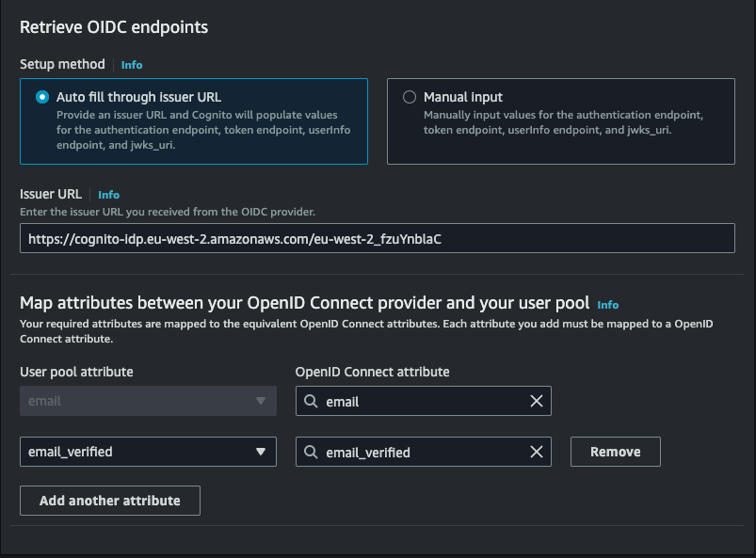The image size is (756, 558).
Task: Click the search magnifier in the email_verified attribute box
Action: point(310,452)
